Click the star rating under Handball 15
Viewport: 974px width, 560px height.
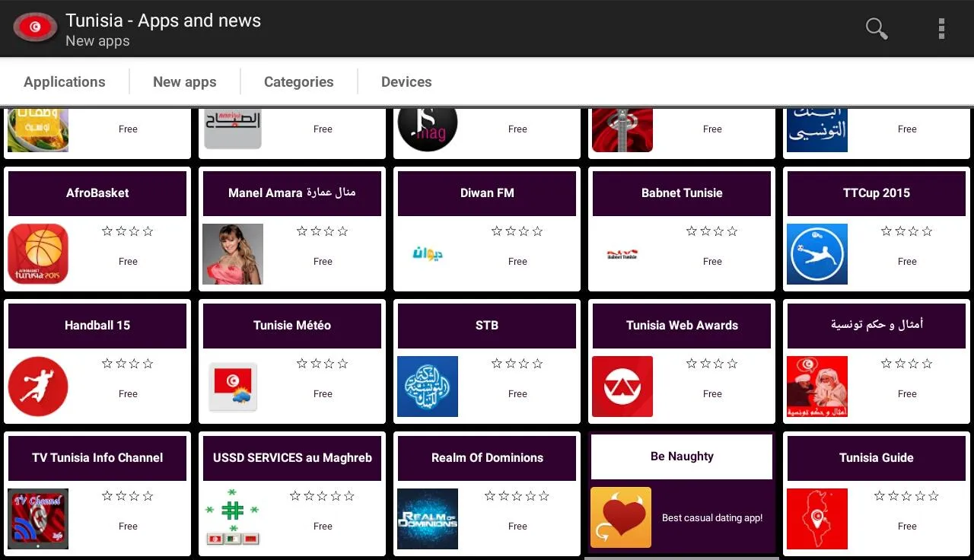pos(127,364)
